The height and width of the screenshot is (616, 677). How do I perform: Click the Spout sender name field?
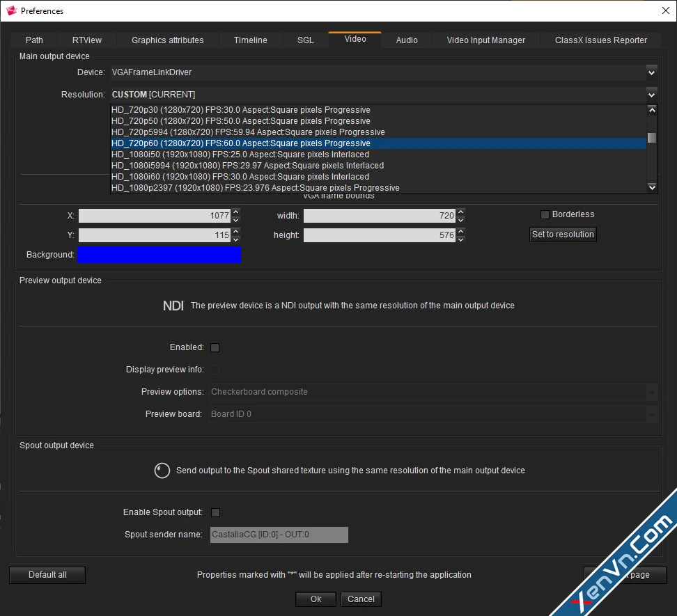pos(279,535)
